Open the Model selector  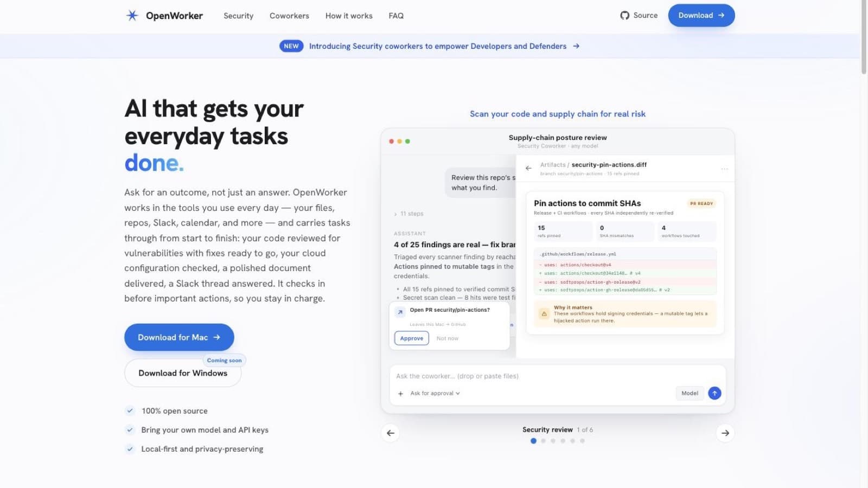690,393
